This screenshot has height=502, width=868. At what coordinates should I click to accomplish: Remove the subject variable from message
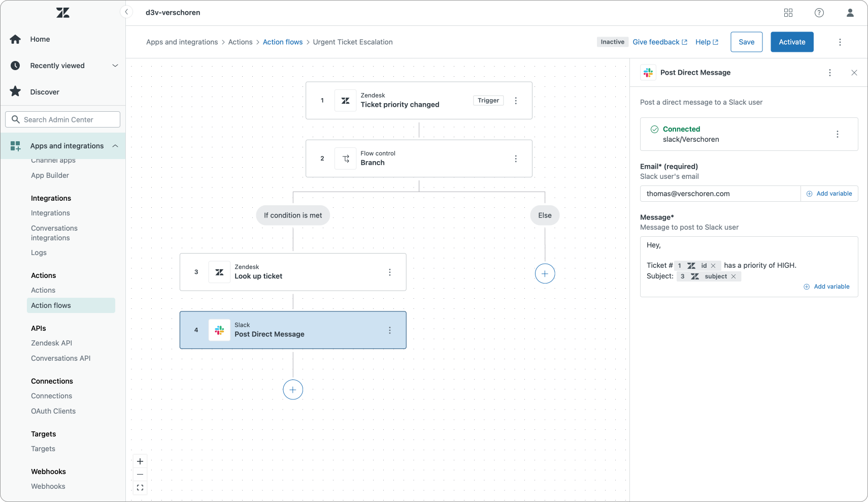(x=733, y=276)
